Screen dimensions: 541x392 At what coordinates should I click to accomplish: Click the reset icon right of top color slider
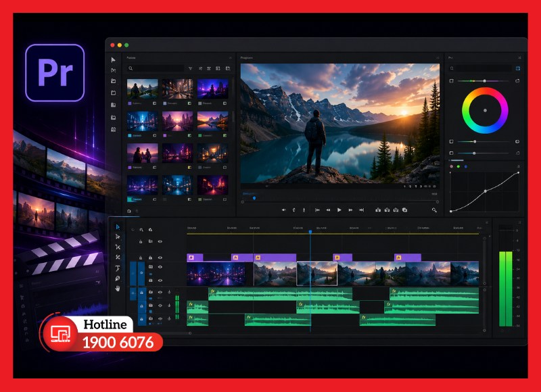point(517,80)
